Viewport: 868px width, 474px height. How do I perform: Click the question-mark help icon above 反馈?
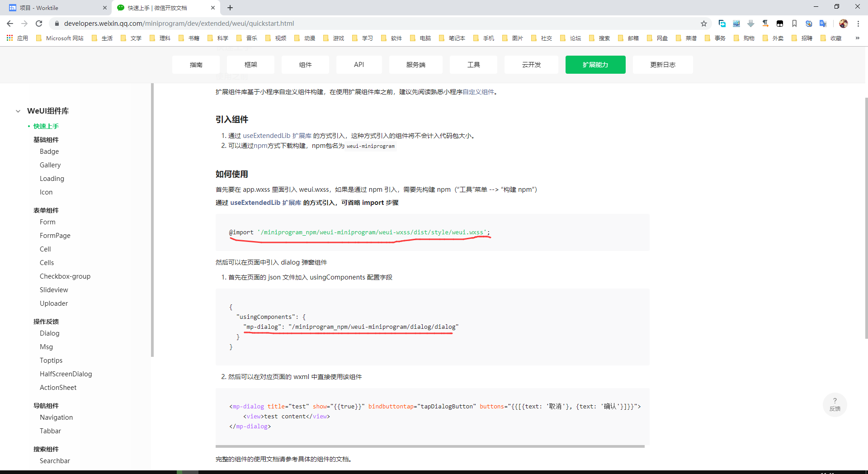point(835,400)
